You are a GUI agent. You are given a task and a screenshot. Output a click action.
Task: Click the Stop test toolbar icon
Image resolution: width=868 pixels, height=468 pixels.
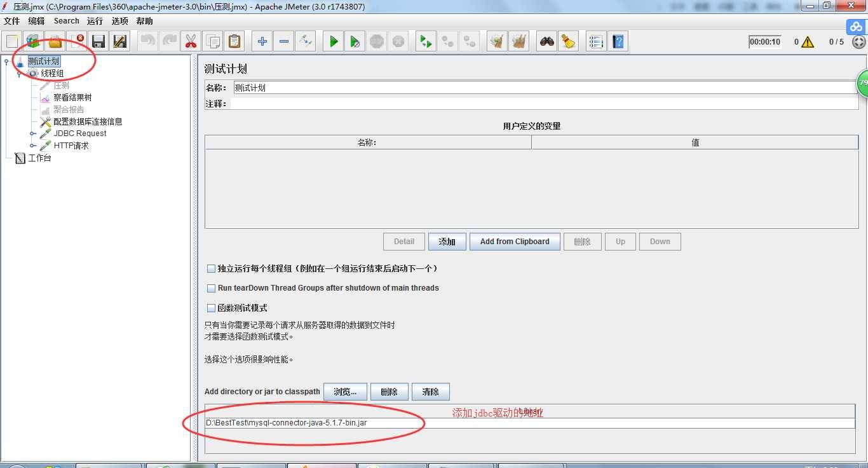point(377,42)
